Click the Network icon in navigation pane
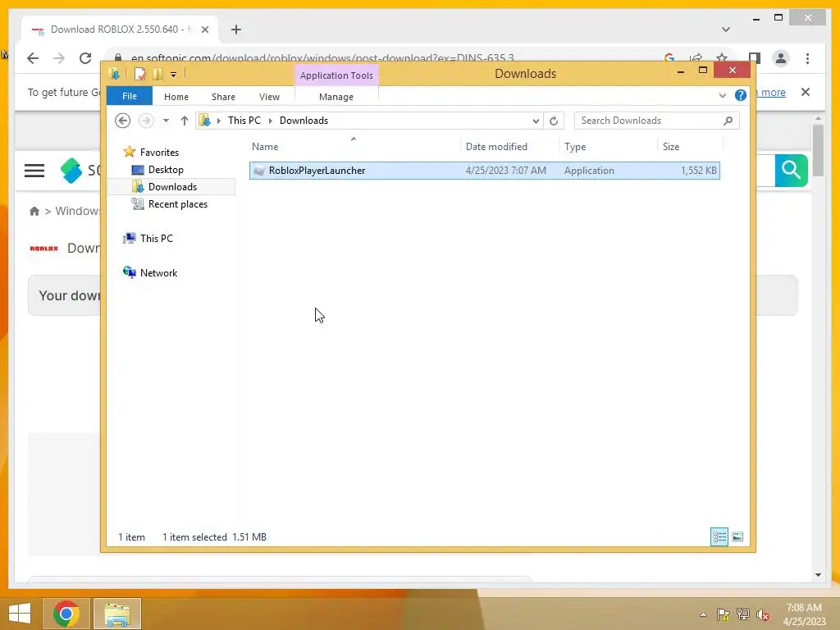This screenshot has height=630, width=840. click(x=129, y=272)
